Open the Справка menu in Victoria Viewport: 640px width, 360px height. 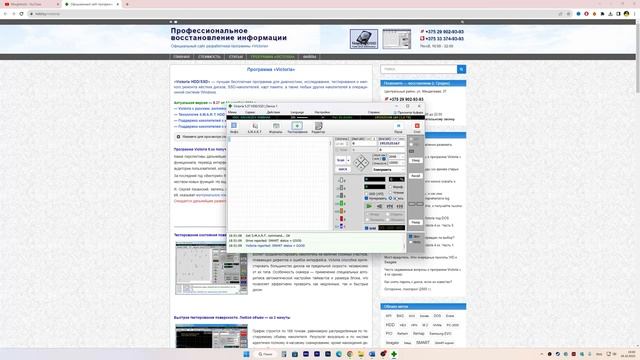pyautogui.click(x=374, y=112)
